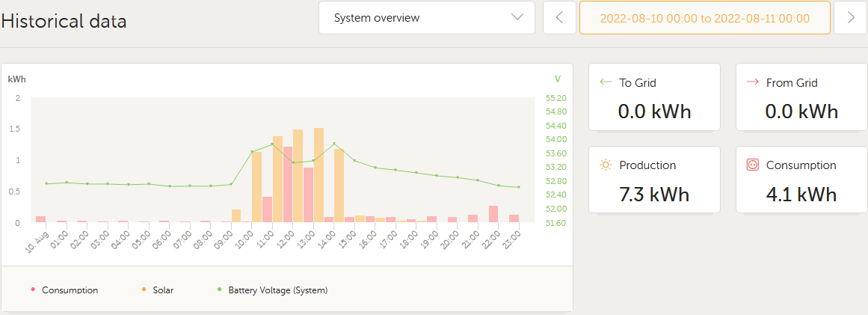Viewport: 868px width, 315px height.
Task: Click the 4.1 kWh Consumption card
Action: click(x=801, y=180)
